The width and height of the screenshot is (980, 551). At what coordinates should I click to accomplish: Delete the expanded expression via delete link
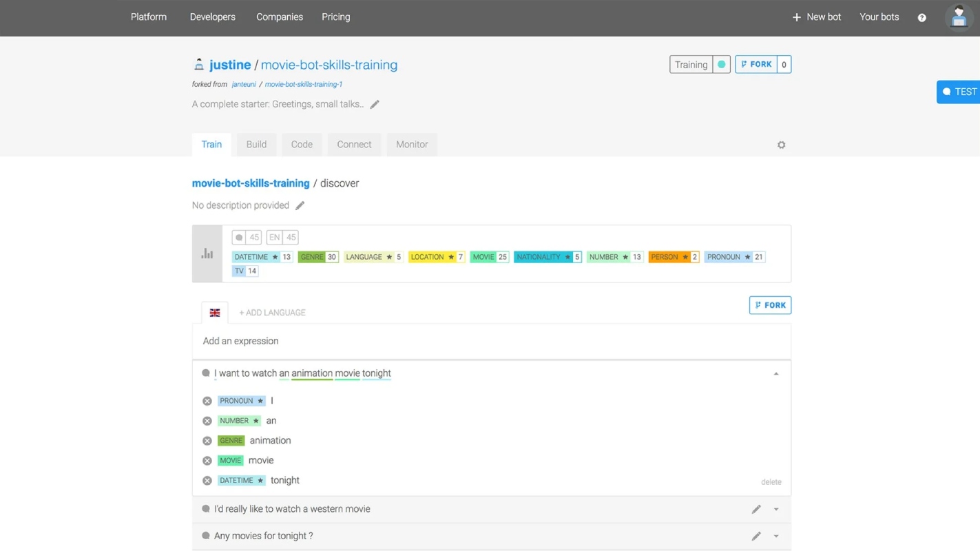click(771, 482)
